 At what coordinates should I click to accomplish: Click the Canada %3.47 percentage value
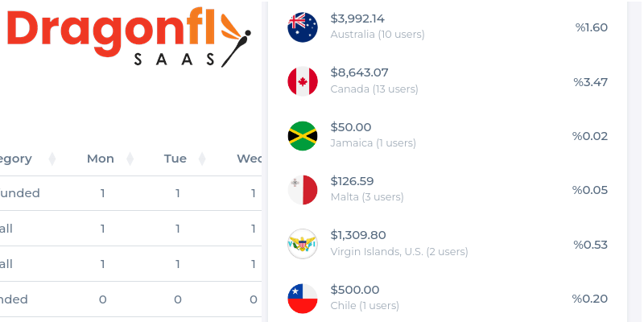click(591, 82)
